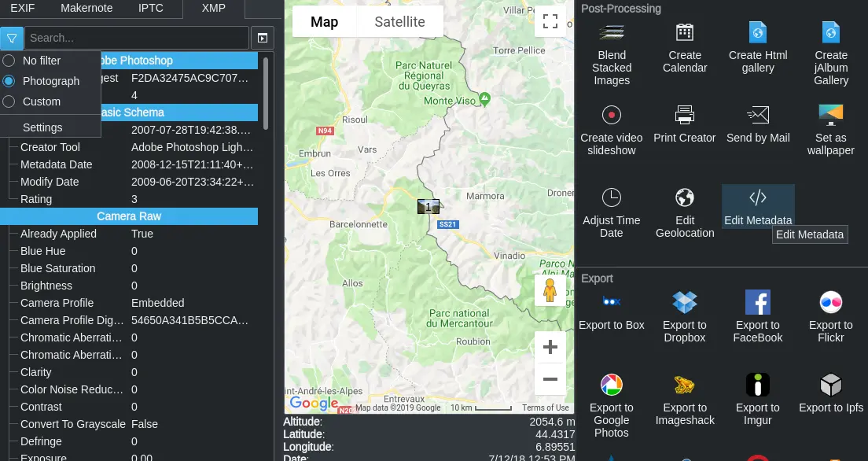Choose the Custom filter radio option
The width and height of the screenshot is (868, 461).
(9, 101)
